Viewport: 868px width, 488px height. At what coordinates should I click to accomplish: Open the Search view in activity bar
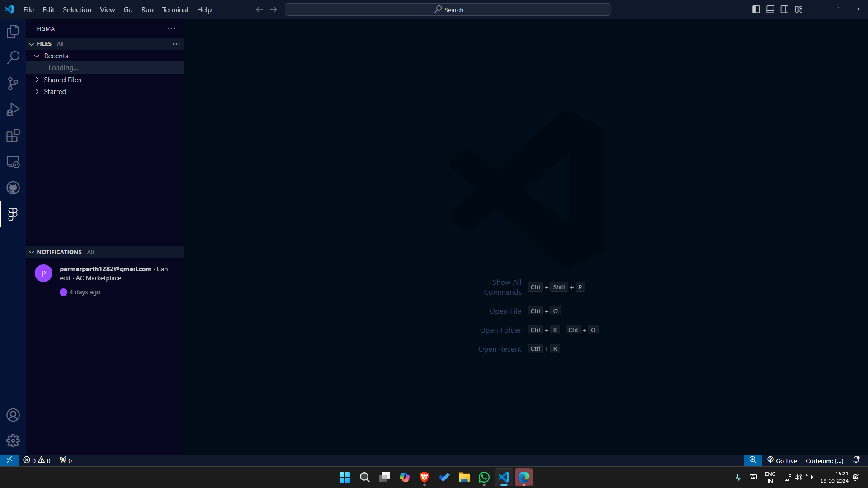point(13,57)
